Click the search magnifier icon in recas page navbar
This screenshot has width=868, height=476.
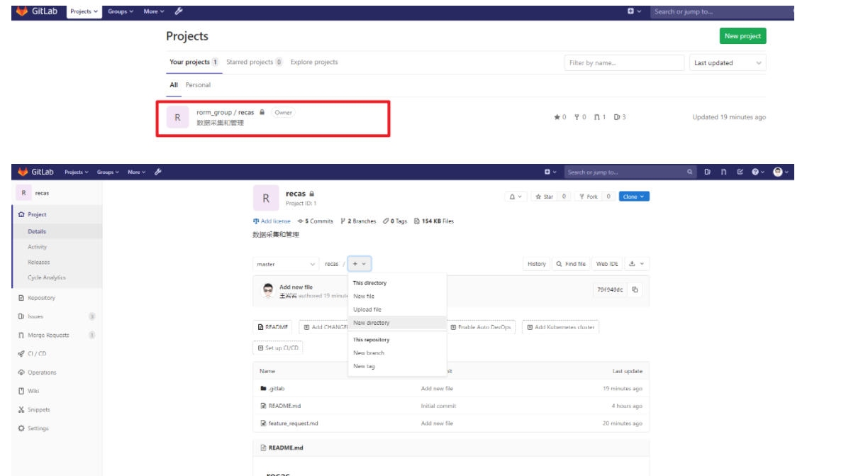pos(690,172)
